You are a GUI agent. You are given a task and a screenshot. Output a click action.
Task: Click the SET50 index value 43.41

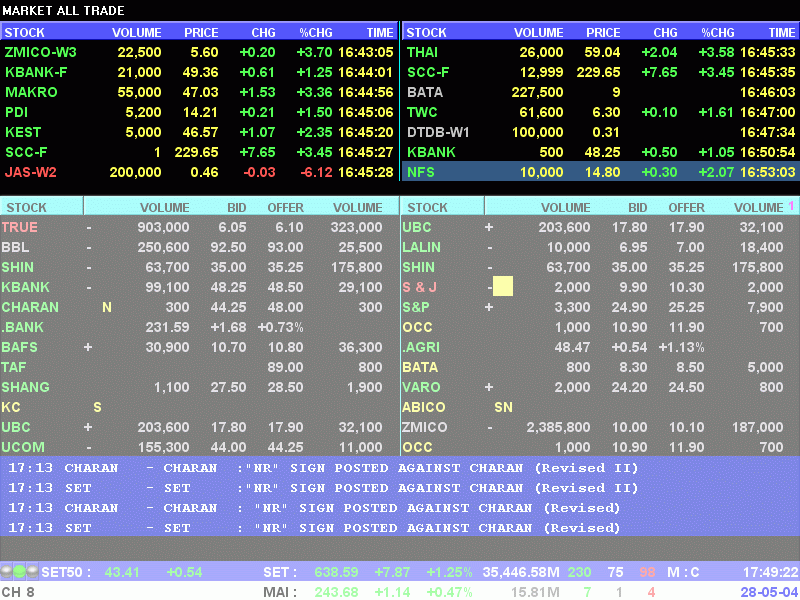(x=122, y=572)
